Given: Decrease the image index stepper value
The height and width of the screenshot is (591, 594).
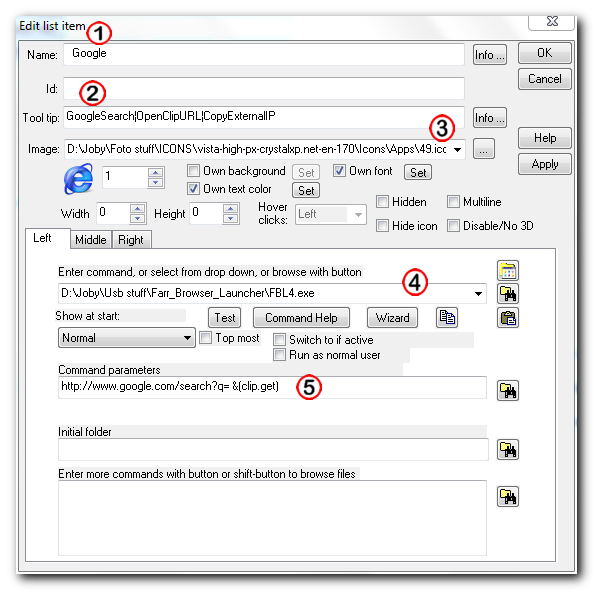Looking at the screenshot, I should pyautogui.click(x=155, y=183).
